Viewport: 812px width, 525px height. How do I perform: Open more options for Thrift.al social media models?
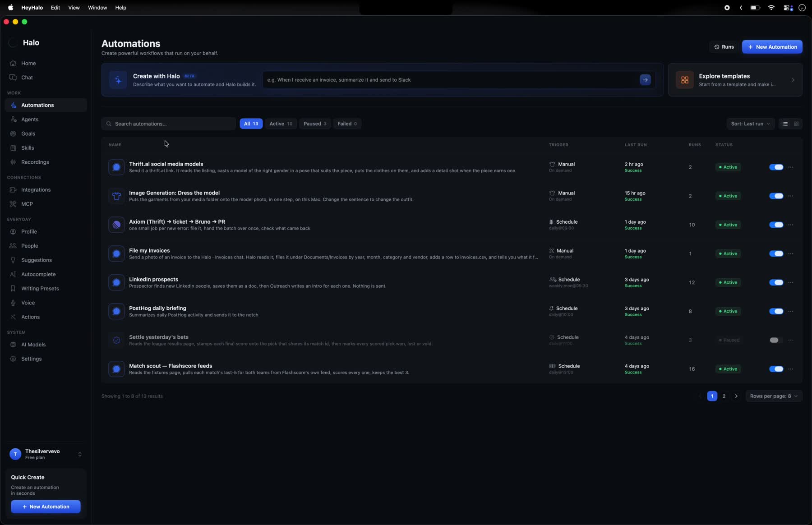pos(791,167)
